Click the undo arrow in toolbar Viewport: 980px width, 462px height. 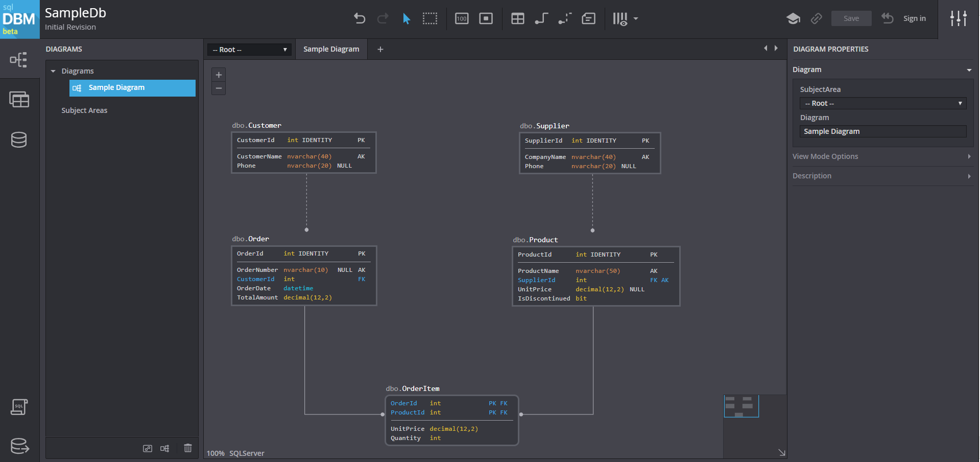pyautogui.click(x=360, y=19)
